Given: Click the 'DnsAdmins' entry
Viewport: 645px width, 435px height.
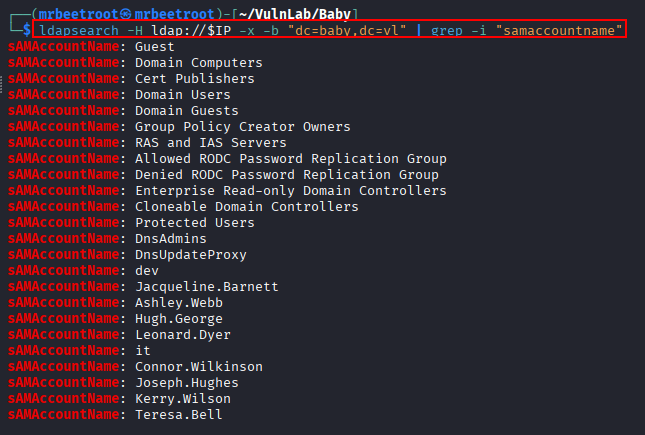Looking at the screenshot, I should [x=171, y=239].
